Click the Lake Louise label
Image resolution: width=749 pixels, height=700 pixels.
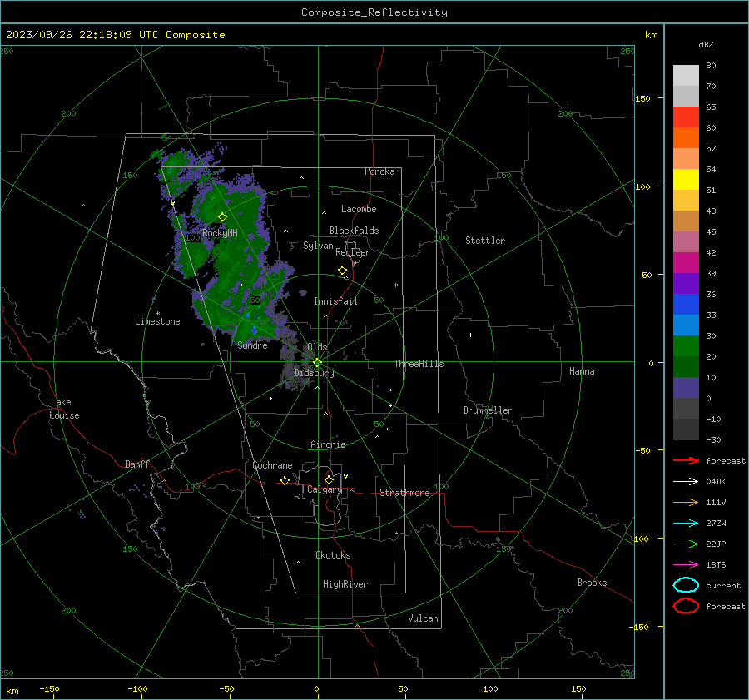(64, 409)
